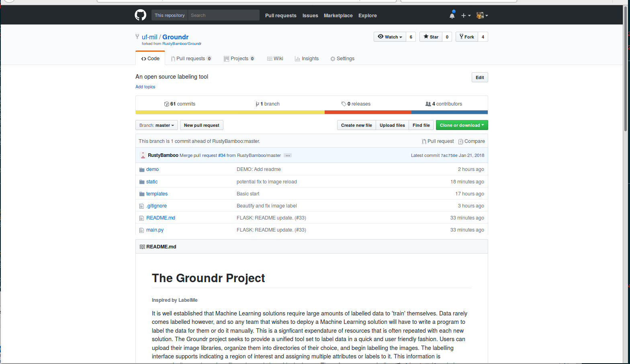Open 'Beautify and fix image label' commit message
Image resolution: width=630 pixels, height=364 pixels.
coord(267,206)
